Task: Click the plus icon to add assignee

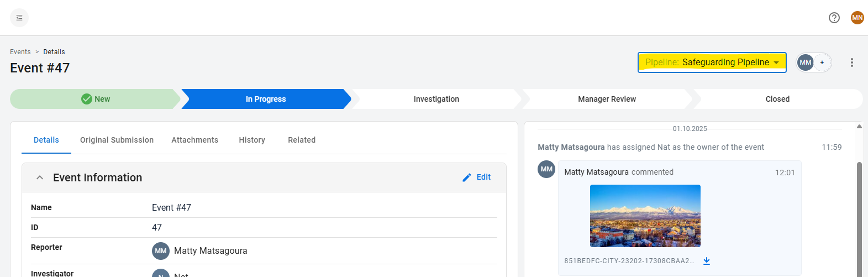Action: pyautogui.click(x=822, y=62)
